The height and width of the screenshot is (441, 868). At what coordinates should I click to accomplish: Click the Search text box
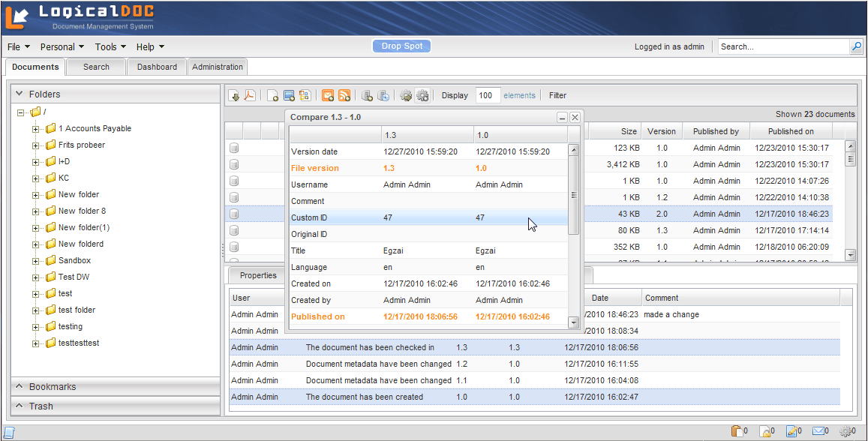(x=783, y=47)
